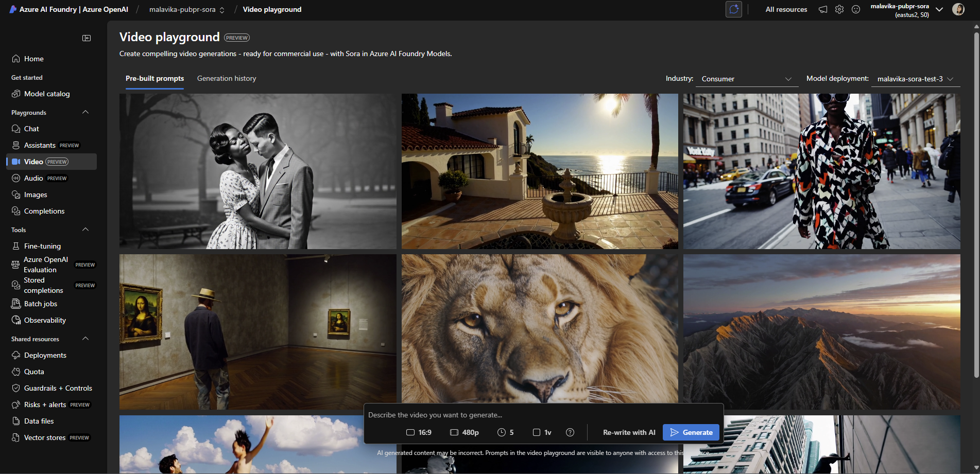Open Model catalog from sidebar

coord(47,94)
